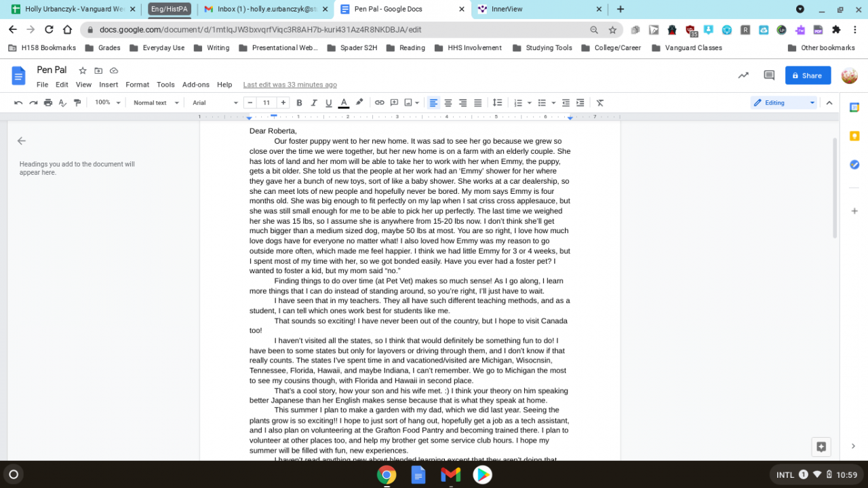Increase the paragraph indent

[580, 103]
